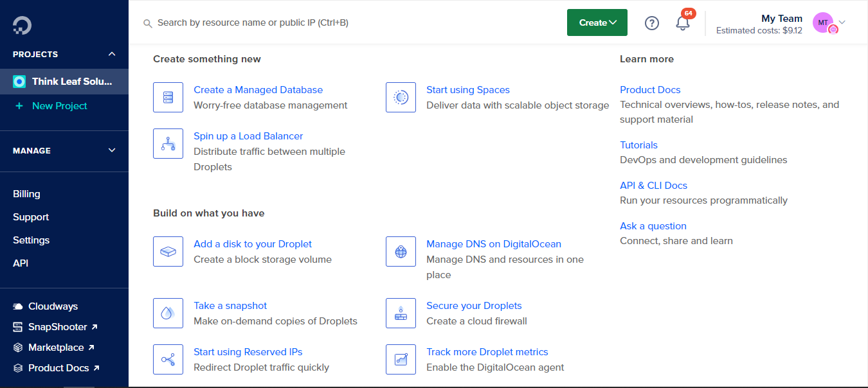
Task: Click the Cloudways cloud icon
Action: pos(18,307)
